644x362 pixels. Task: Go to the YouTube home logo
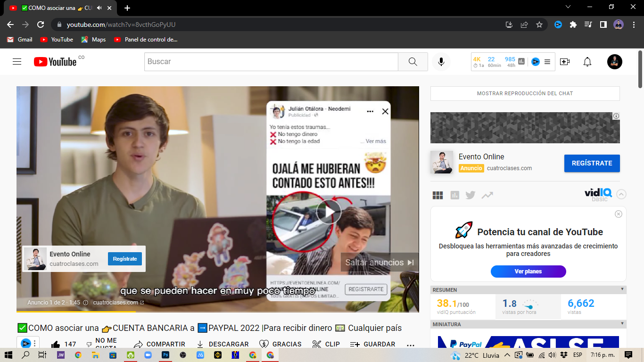click(x=55, y=62)
